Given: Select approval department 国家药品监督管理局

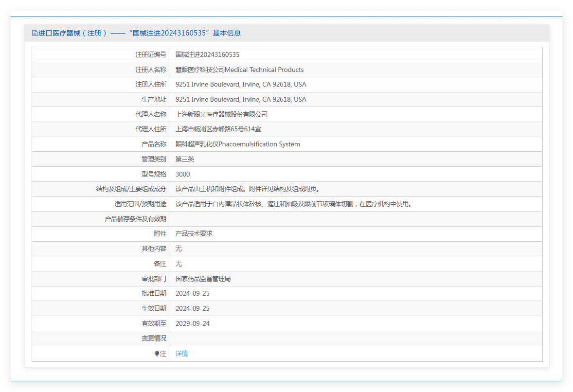Looking at the screenshot, I should (203, 279).
